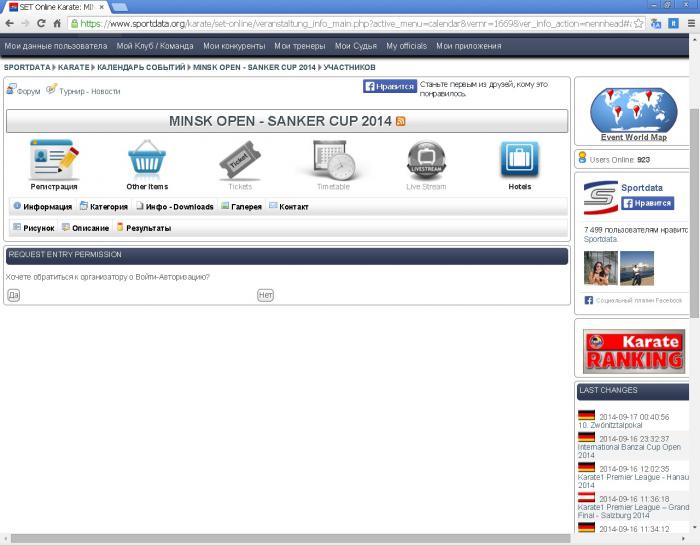This screenshot has height=546, width=700.
Task: Click the sidebar Sportdata Нравится button
Action: [x=648, y=203]
